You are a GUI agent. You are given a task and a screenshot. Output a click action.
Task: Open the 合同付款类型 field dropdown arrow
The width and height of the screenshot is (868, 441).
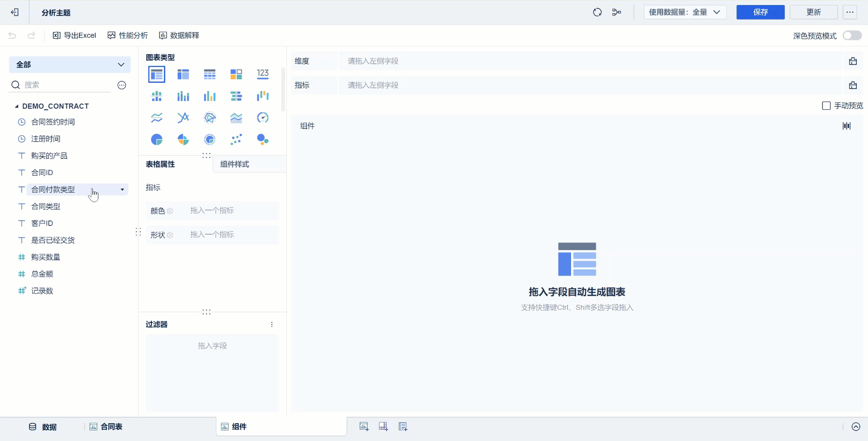click(122, 190)
